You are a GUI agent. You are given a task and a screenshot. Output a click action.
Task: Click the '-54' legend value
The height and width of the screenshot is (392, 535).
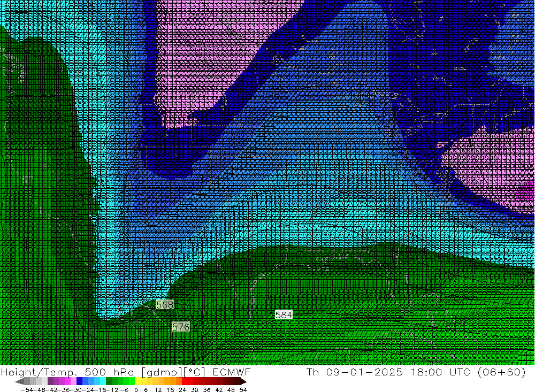27,390
